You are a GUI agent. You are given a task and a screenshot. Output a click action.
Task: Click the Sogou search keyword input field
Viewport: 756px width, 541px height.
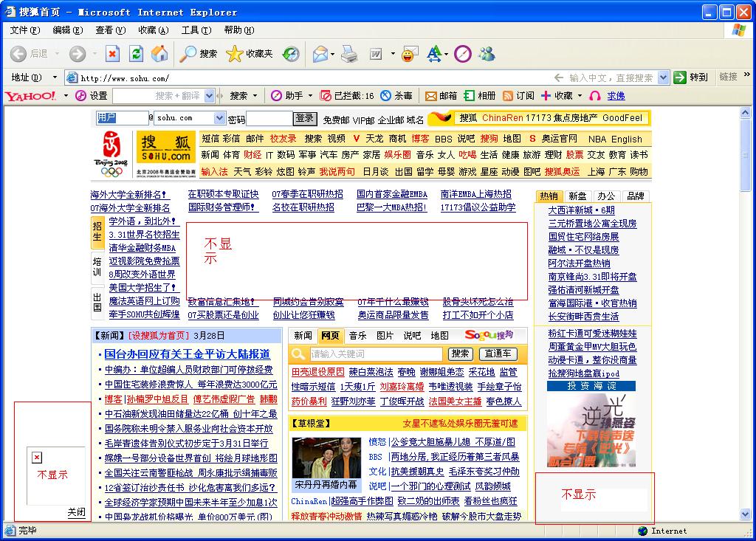(376, 354)
